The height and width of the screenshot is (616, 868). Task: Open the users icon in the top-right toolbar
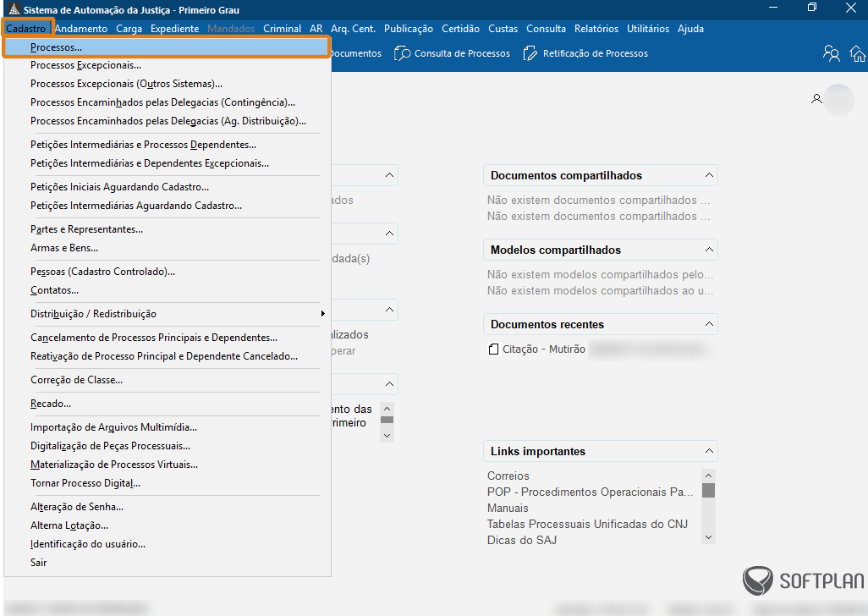click(831, 53)
